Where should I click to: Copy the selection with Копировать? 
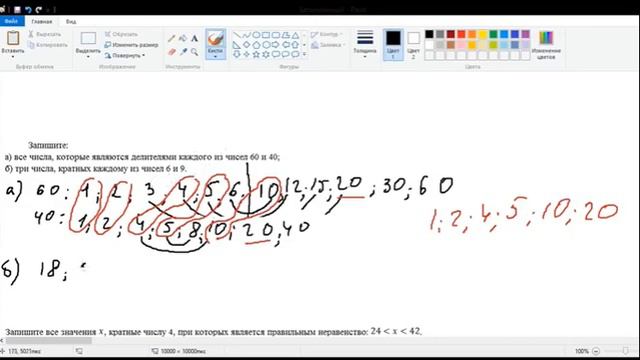(x=48, y=45)
